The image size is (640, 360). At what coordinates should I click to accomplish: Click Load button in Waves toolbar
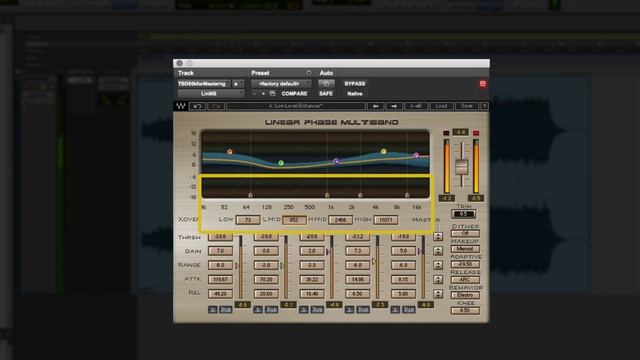point(441,106)
